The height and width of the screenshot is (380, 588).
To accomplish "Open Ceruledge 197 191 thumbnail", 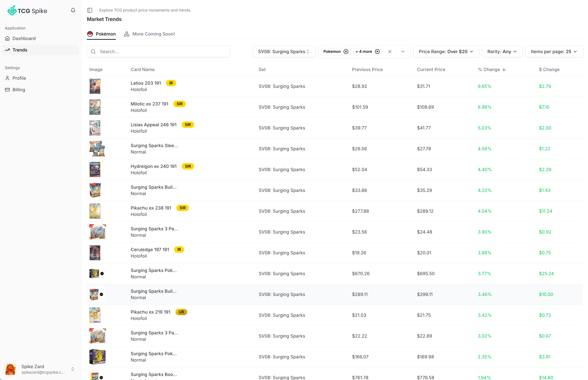I will click(95, 253).
